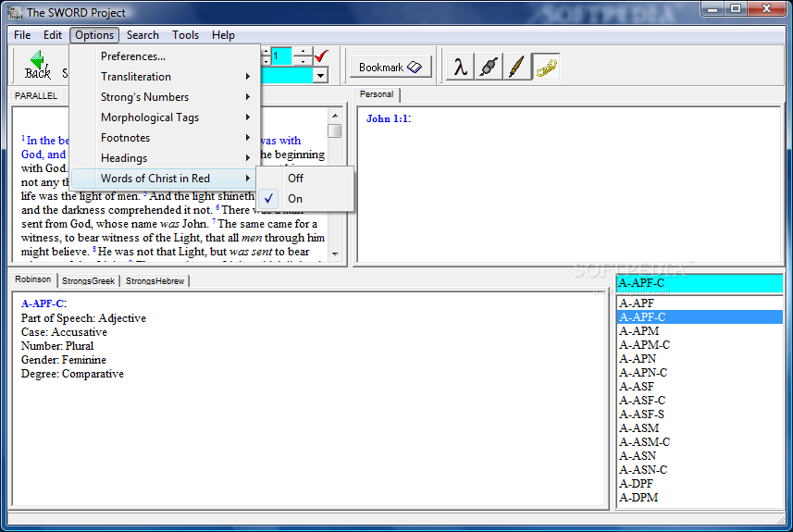Open the File menu
The height and width of the screenshot is (532, 793).
pyautogui.click(x=22, y=35)
